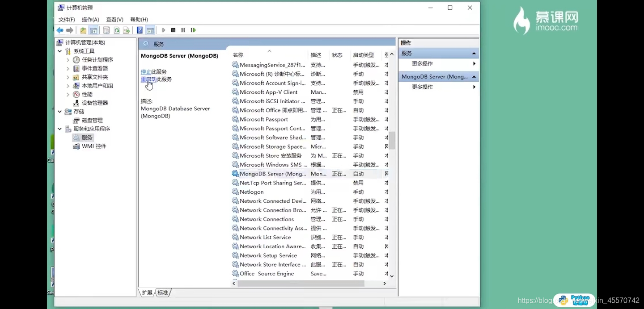Expand the 共享文件夹 node
Screen dimensions: 644x309
68,77
